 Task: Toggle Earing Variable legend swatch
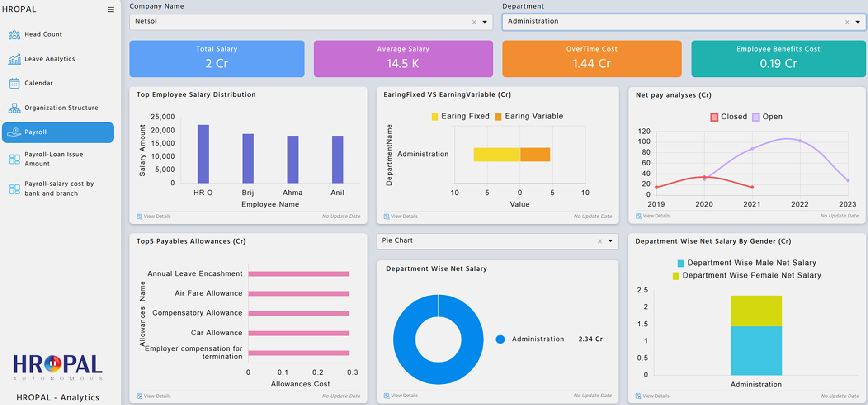(x=498, y=117)
